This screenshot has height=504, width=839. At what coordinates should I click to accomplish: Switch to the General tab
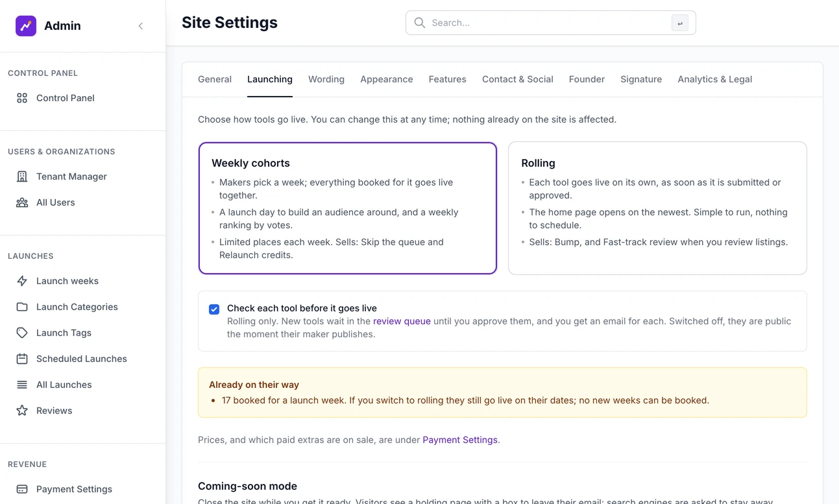[215, 79]
